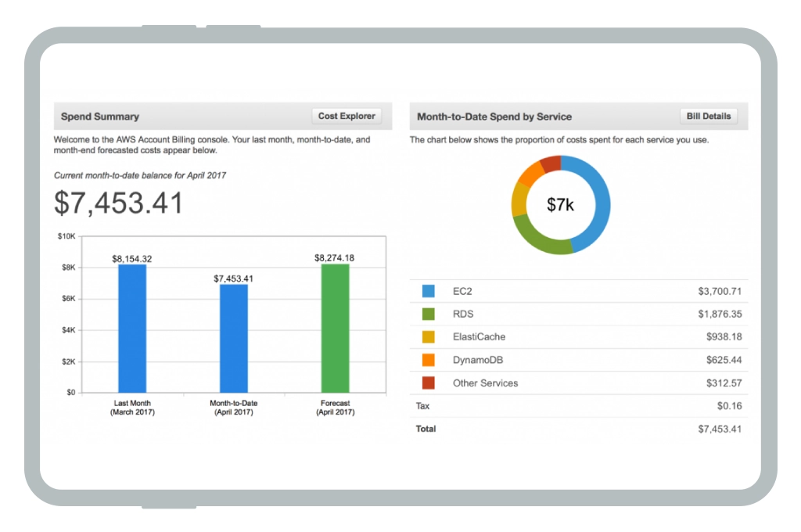
Task: Click the yellow ElastiCache legend swatch
Action: 428,336
